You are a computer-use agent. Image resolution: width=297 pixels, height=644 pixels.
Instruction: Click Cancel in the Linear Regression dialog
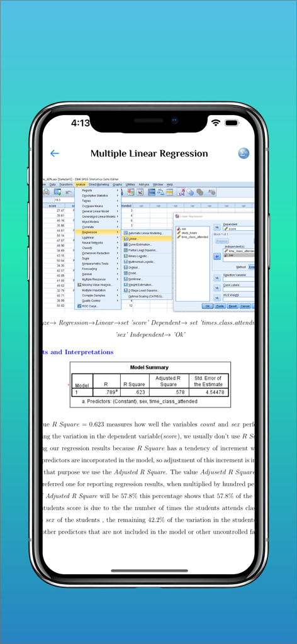[x=245, y=306]
